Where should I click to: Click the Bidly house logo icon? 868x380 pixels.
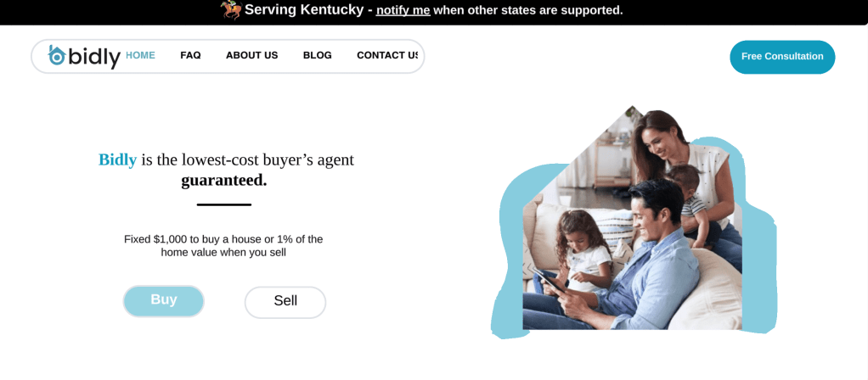[x=57, y=55]
